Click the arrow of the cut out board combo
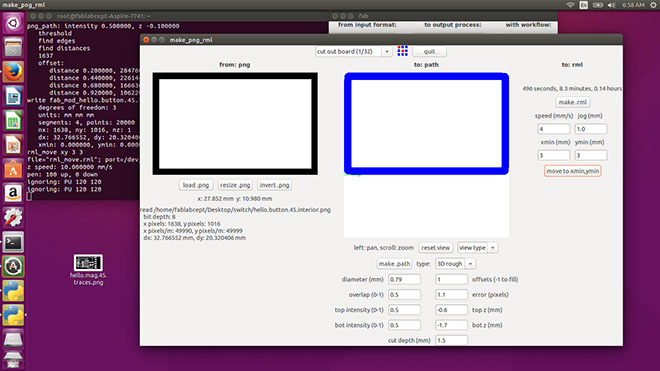The width and height of the screenshot is (660, 371). pyautogui.click(x=387, y=51)
